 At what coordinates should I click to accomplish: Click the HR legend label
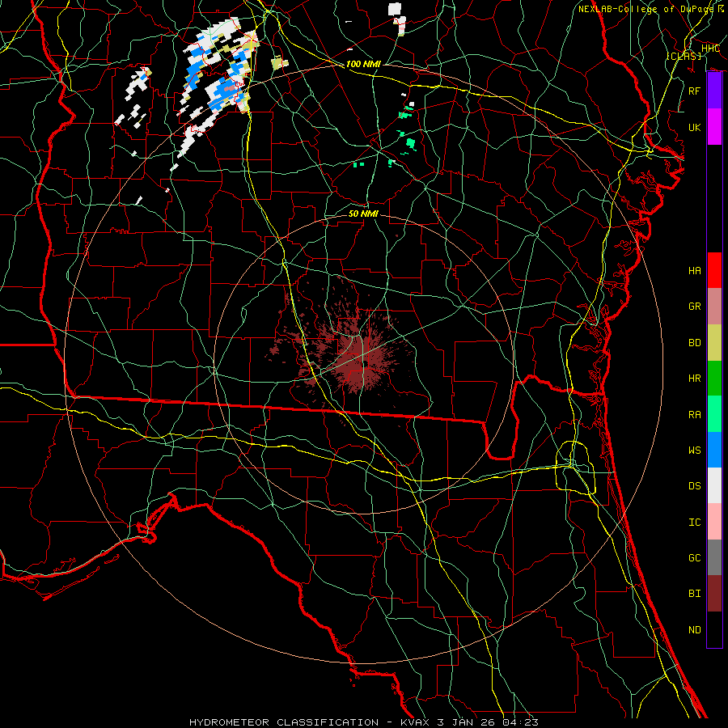click(694, 379)
